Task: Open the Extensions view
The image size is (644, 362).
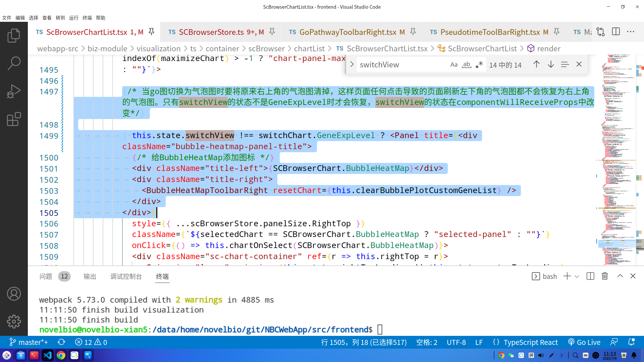Action: click(14, 119)
